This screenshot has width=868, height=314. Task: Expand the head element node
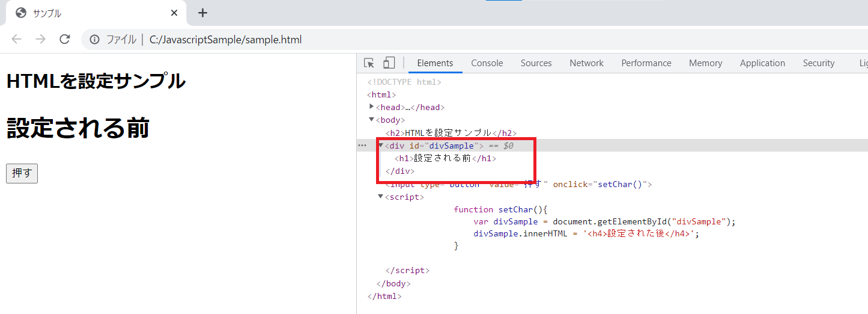tap(372, 106)
